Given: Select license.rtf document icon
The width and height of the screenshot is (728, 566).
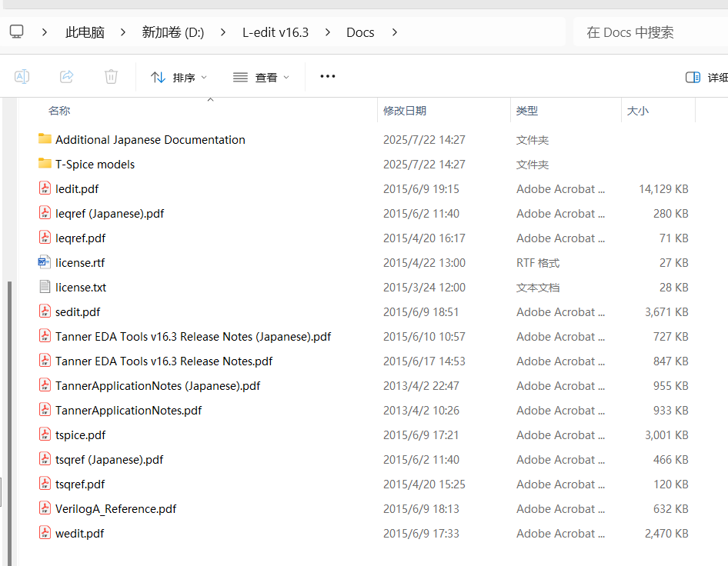Looking at the screenshot, I should (45, 262).
